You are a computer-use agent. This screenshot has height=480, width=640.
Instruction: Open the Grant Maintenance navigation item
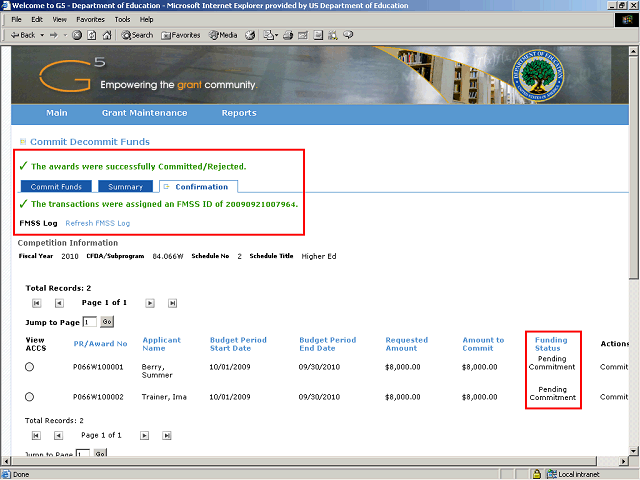(x=144, y=113)
